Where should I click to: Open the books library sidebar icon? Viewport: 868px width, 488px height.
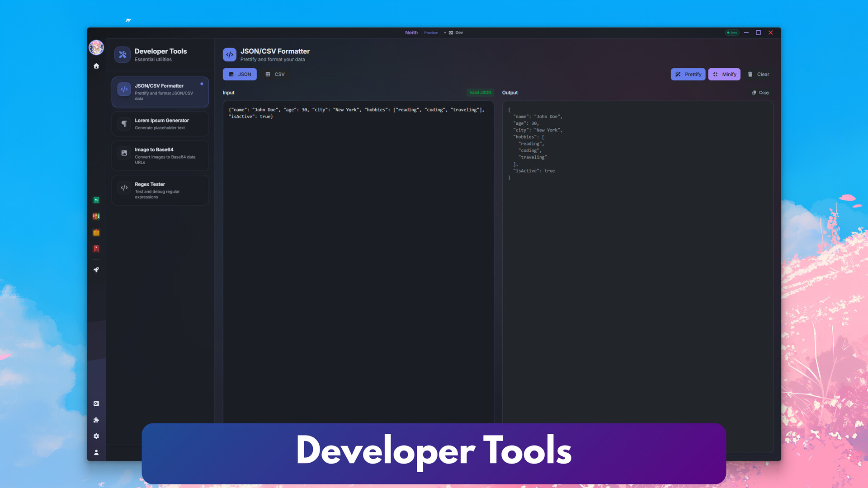96,216
